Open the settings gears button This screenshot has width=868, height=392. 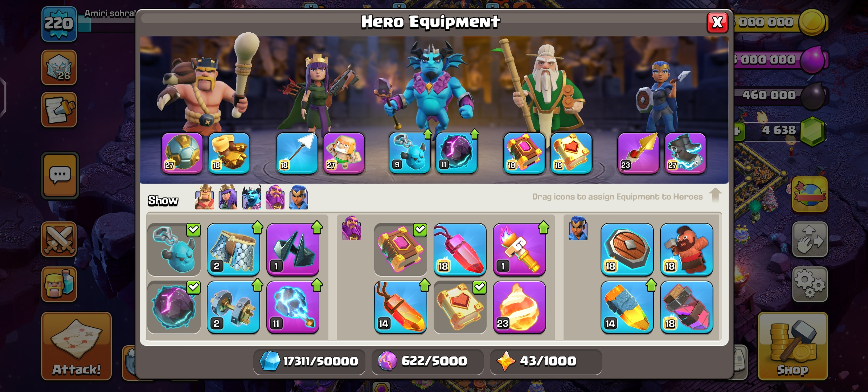point(810,284)
